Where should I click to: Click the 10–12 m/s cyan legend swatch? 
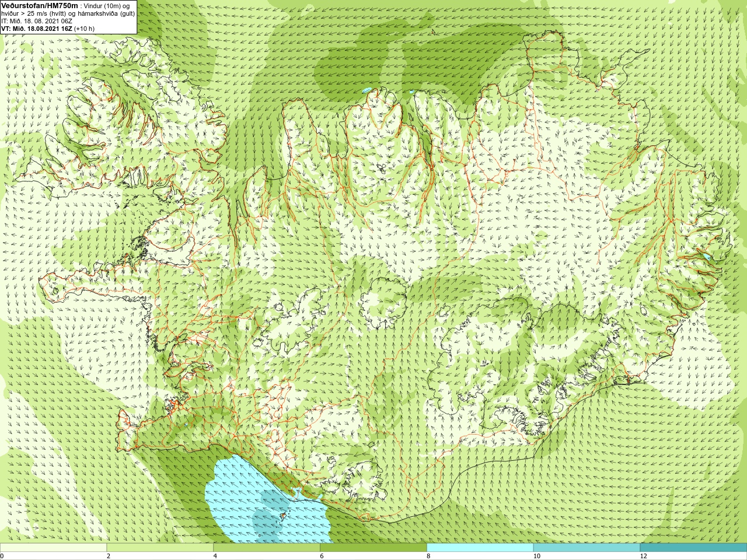coord(587,548)
